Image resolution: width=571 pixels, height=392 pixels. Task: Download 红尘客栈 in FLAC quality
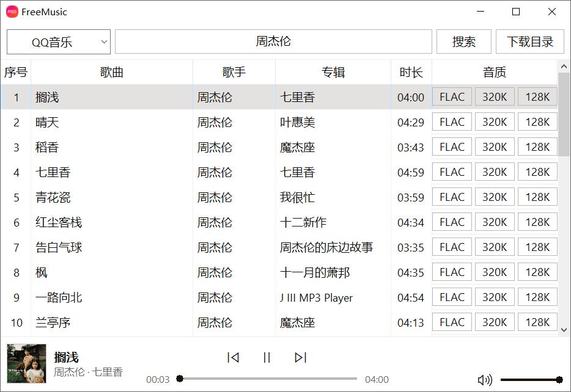click(452, 222)
